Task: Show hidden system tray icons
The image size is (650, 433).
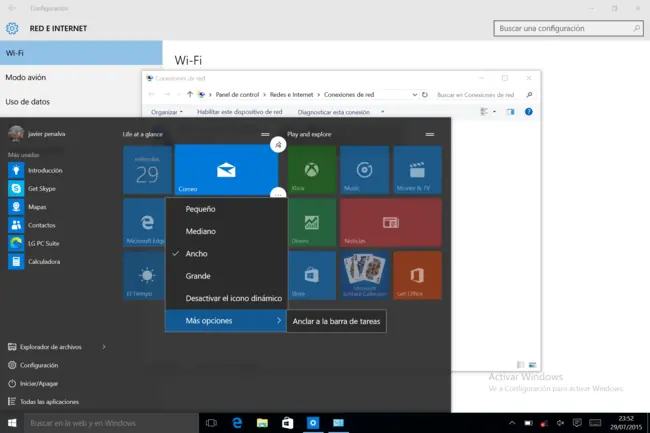Action: 512,423
